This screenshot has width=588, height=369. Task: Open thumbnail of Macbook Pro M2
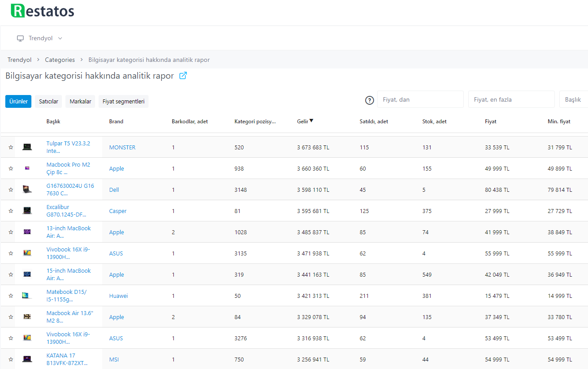pyautogui.click(x=27, y=168)
